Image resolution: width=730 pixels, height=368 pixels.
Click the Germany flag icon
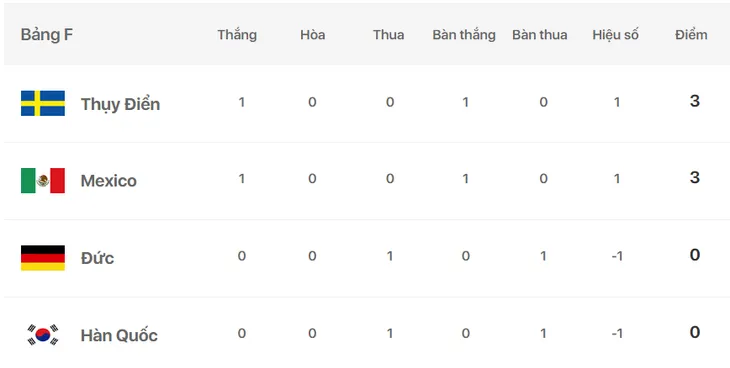click(x=43, y=258)
